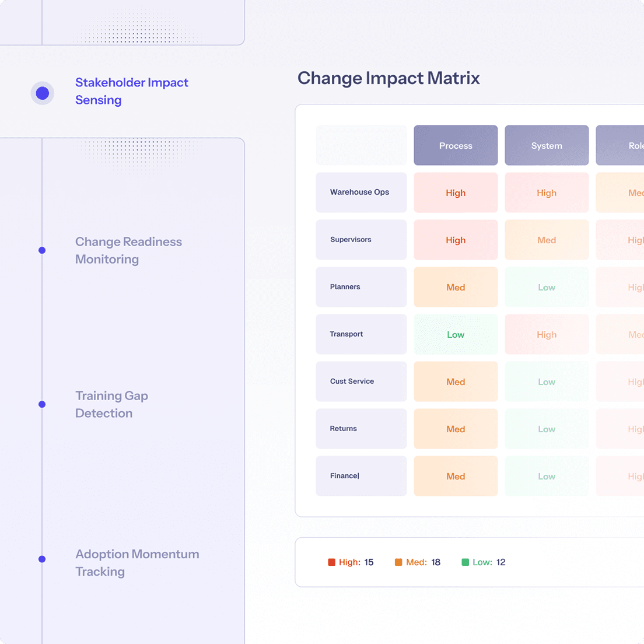Select the Supervisors row label
The image size is (644, 644).
[x=360, y=240]
